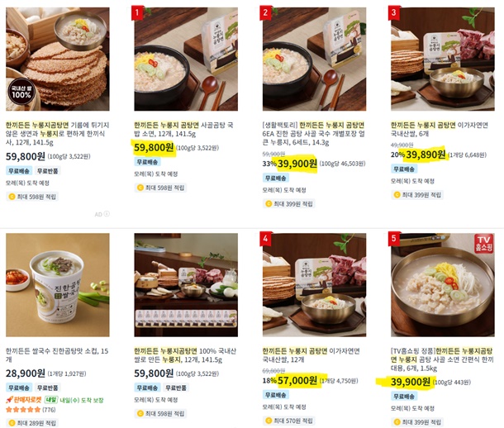Image resolution: width=504 pixels, height=428 pixels.
Task: Click the TV홈쇼핑 red label on image
Action: (483, 243)
